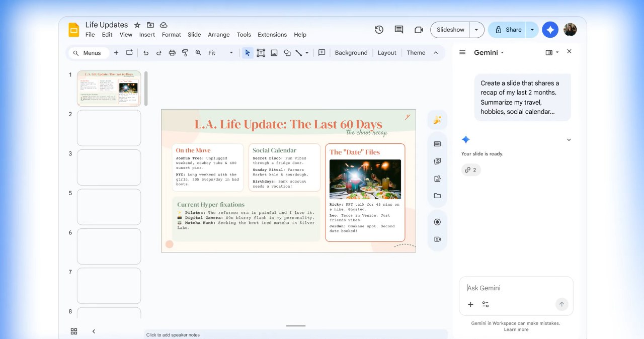Click the Undo icon

tap(146, 52)
